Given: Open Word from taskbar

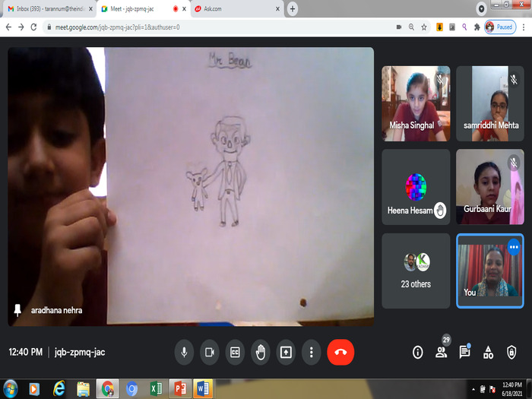Looking at the screenshot, I should (203, 389).
